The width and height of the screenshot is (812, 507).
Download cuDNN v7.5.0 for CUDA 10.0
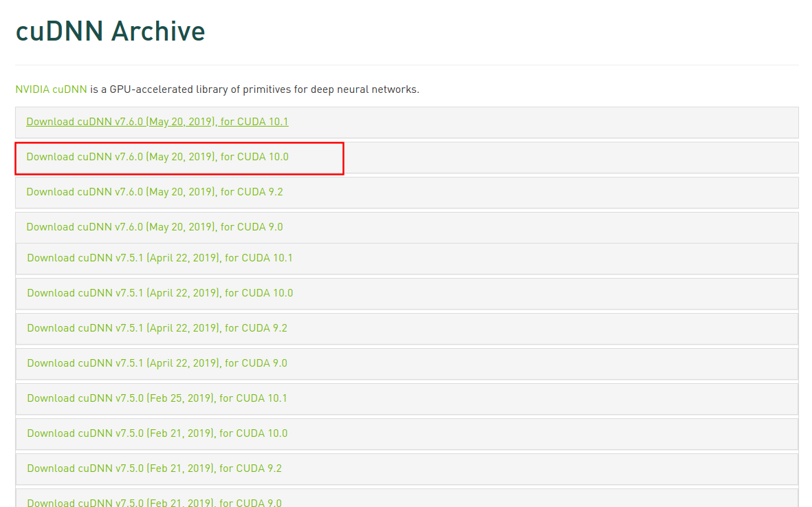pyautogui.click(x=157, y=433)
